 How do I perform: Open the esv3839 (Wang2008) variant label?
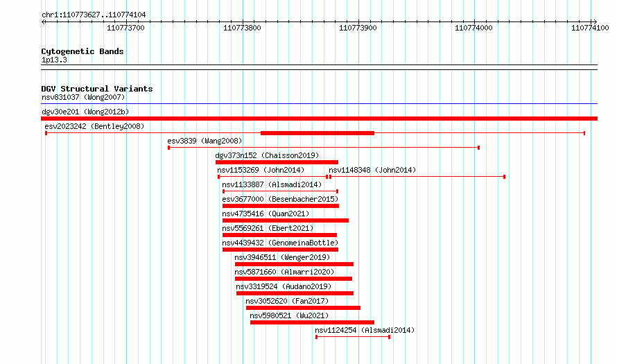[205, 141]
